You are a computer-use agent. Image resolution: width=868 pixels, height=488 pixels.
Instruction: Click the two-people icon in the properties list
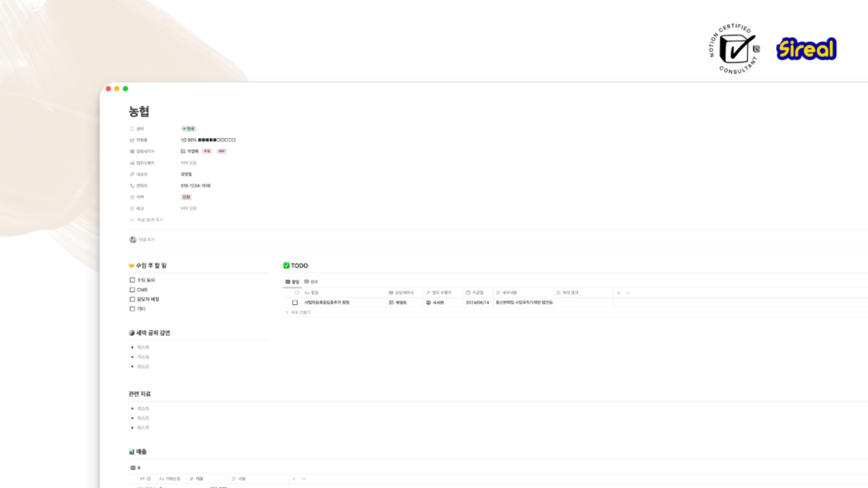pyautogui.click(x=132, y=163)
